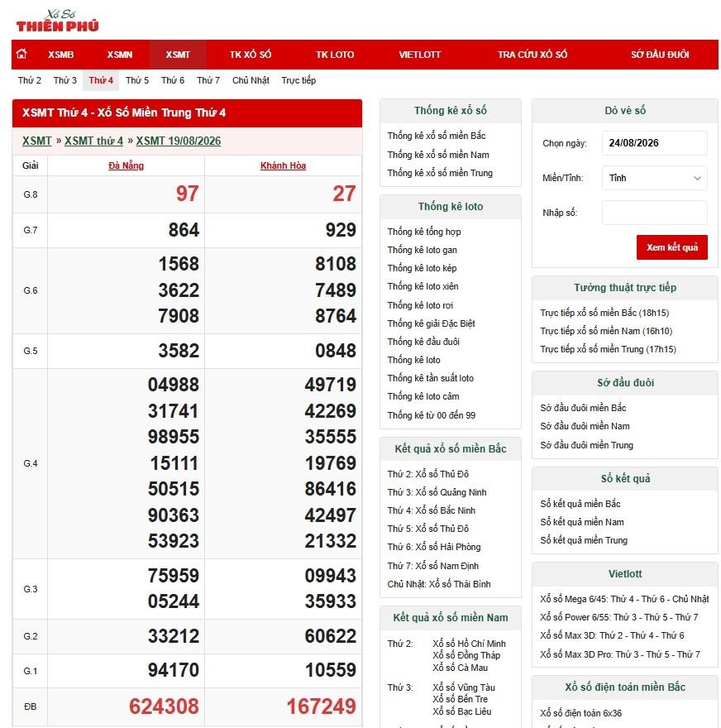Open Trực tiếp xổ số miền Trung (17h15)
The height and width of the screenshot is (728, 721).
click(x=608, y=349)
